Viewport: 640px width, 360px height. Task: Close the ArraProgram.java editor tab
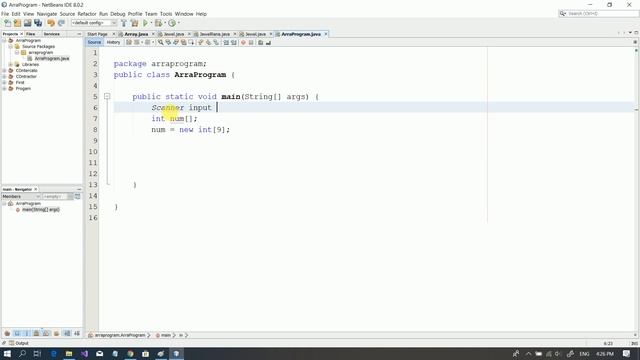[326, 34]
